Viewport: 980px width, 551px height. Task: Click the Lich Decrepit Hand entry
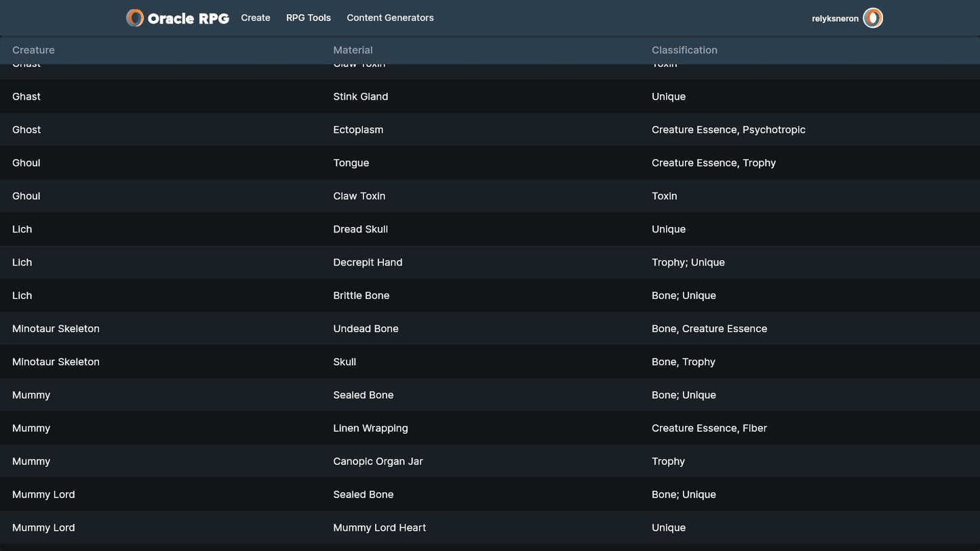coord(368,263)
